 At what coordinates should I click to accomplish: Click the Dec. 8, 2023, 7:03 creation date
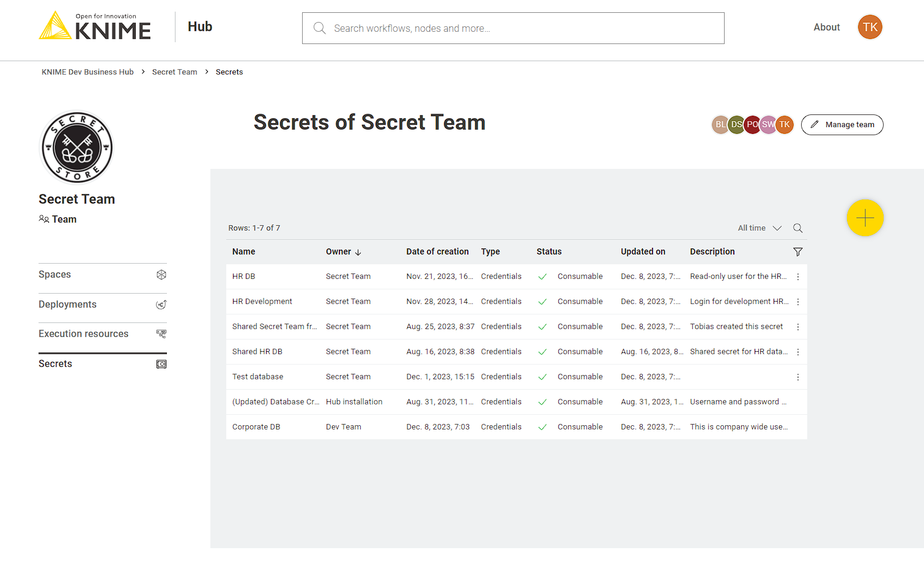[438, 427]
